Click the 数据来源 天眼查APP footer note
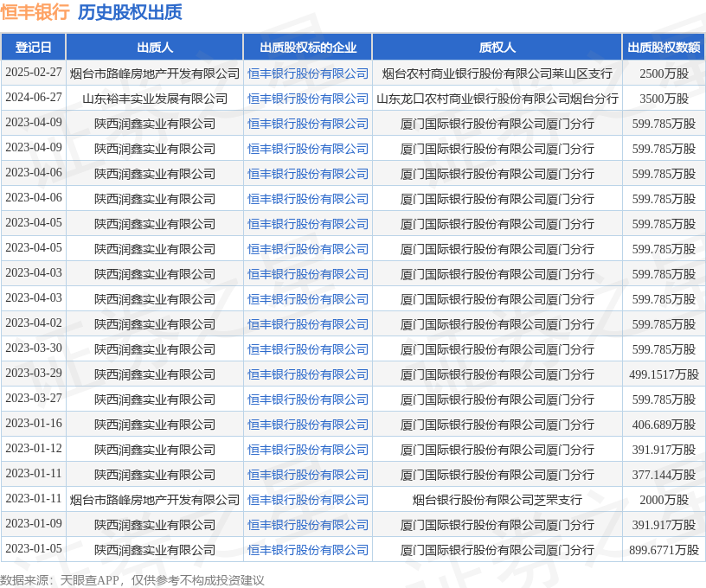706x588 pixels. pyautogui.click(x=132, y=580)
